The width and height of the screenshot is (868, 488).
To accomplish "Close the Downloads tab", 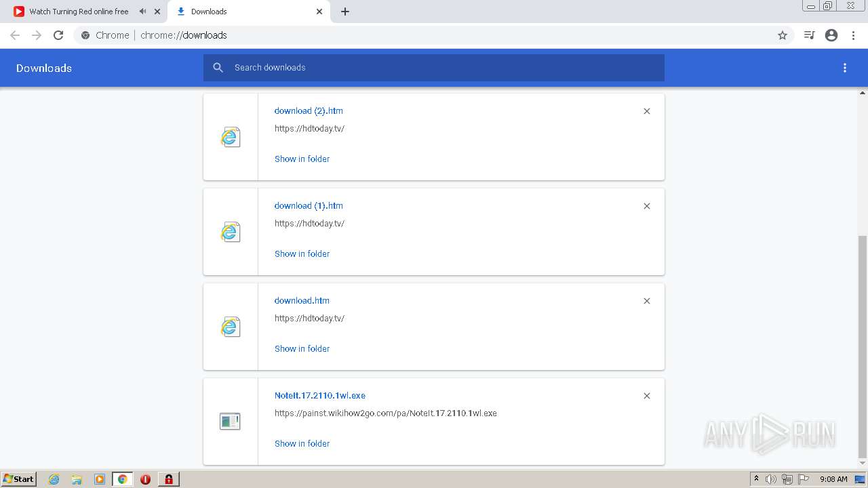I will [319, 12].
